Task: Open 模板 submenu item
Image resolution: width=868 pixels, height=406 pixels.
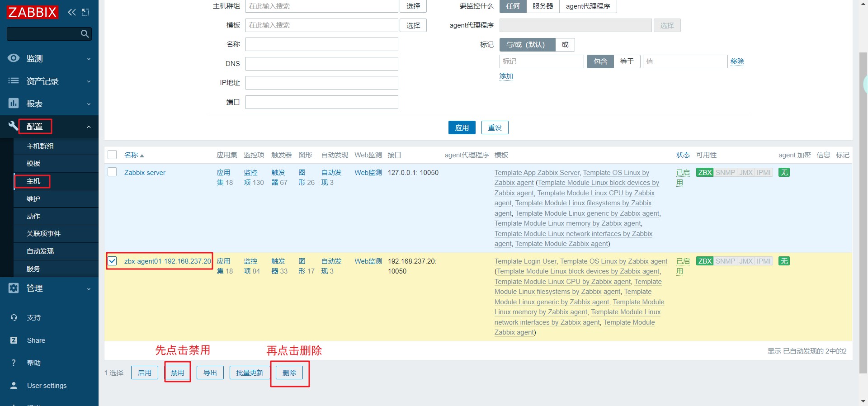Action: (x=56, y=163)
